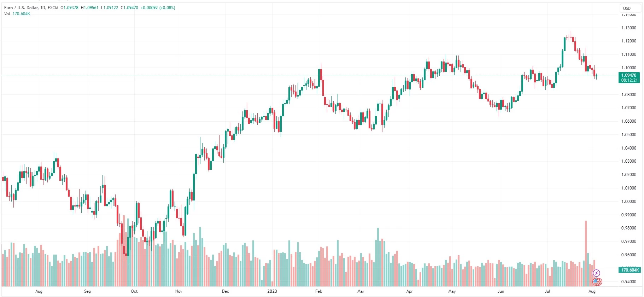Viewport: 644px width, 297px height.
Task: Click the 1.13000 level on price scale
Action: point(628,28)
